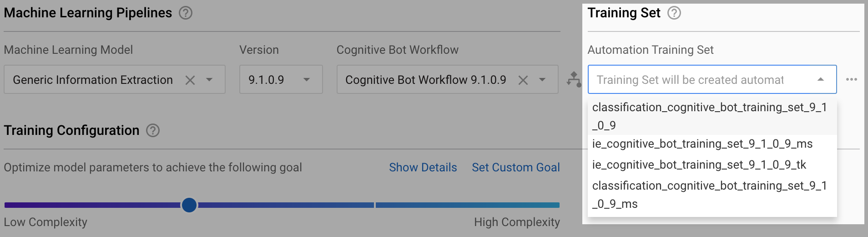The image size is (868, 237).
Task: Clear Cognitive Bot Workflow selection
Action: pyautogui.click(x=523, y=80)
